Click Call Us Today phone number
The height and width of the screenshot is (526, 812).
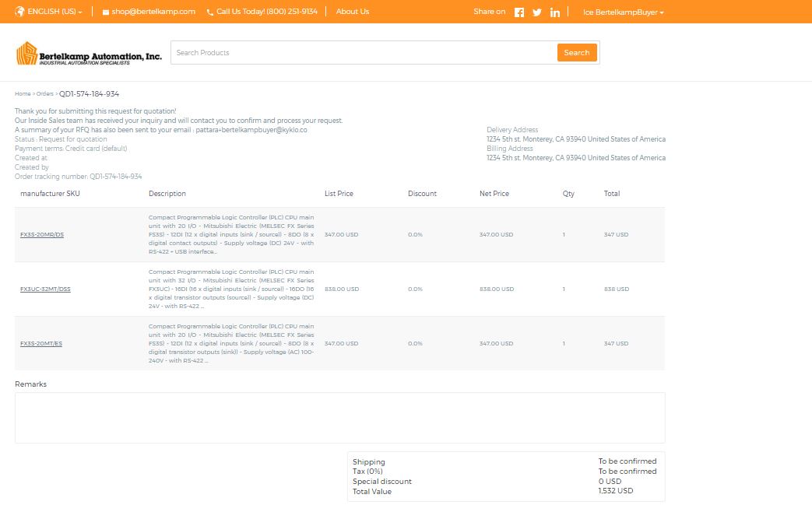tap(267, 12)
